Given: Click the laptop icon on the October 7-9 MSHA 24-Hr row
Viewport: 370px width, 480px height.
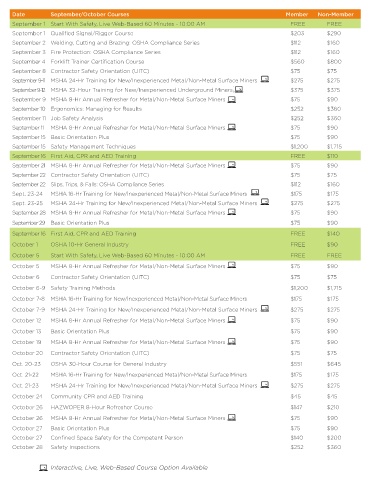Looking at the screenshot, I should coord(265,308).
